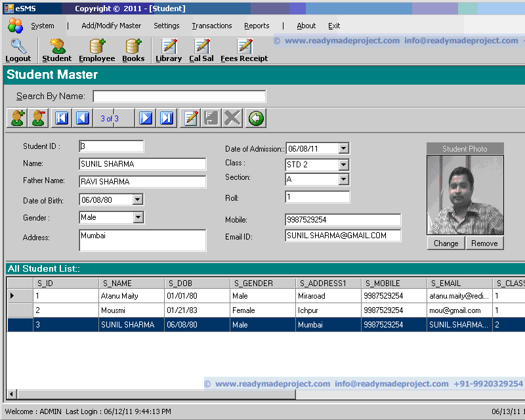
Task: Click the Mobile number field
Action: pyautogui.click(x=343, y=220)
